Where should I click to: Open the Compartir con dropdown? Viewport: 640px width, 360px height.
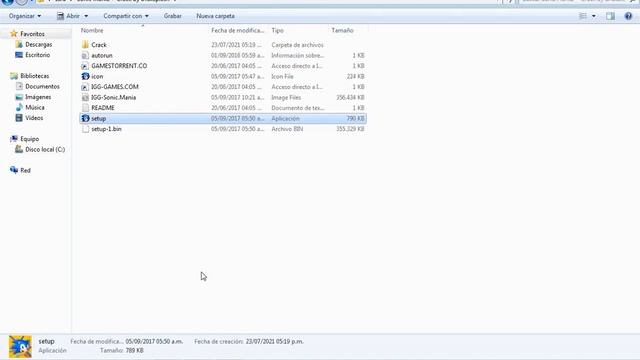click(x=126, y=16)
